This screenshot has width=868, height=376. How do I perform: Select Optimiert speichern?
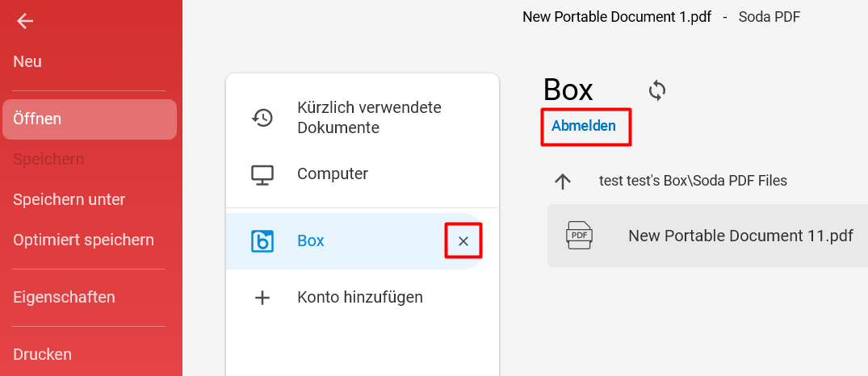point(84,240)
